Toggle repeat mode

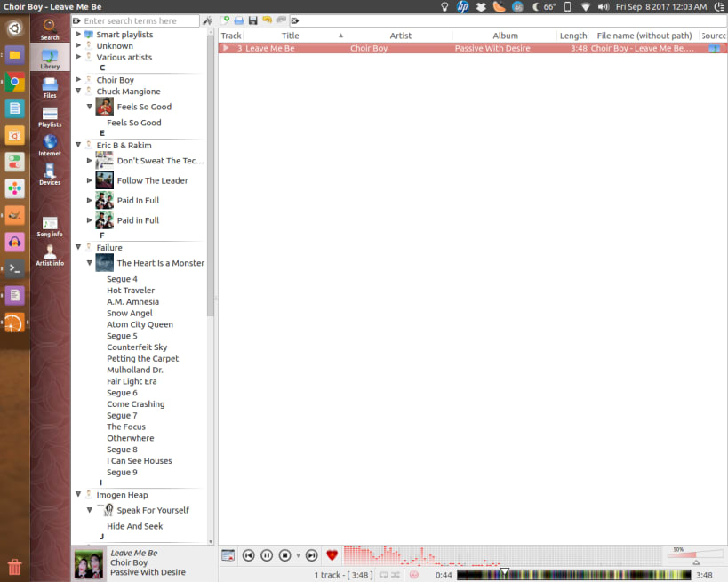(x=383, y=575)
